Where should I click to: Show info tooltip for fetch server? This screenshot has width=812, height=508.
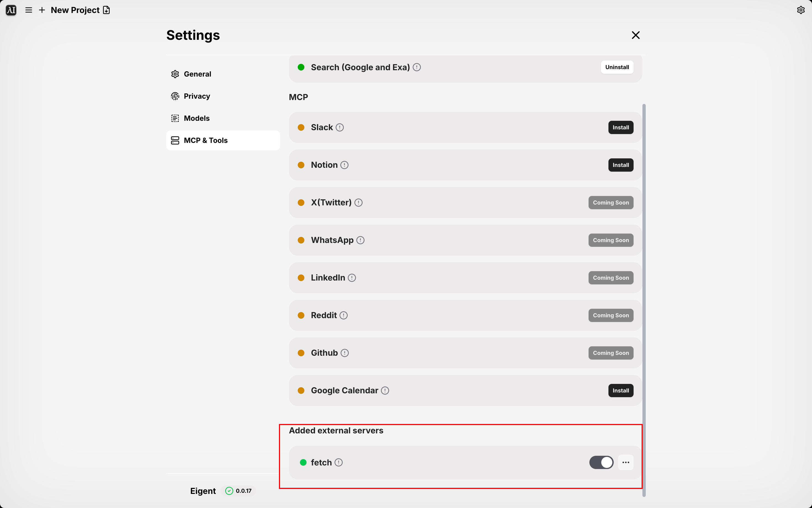(338, 463)
